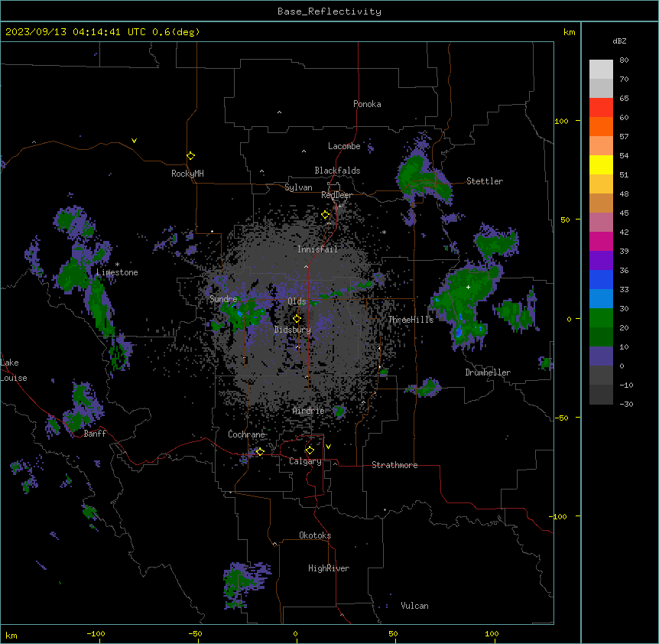The width and height of the screenshot is (659, 644).
Task: Click the green echo southwest of HighRiver
Action: 246,584
